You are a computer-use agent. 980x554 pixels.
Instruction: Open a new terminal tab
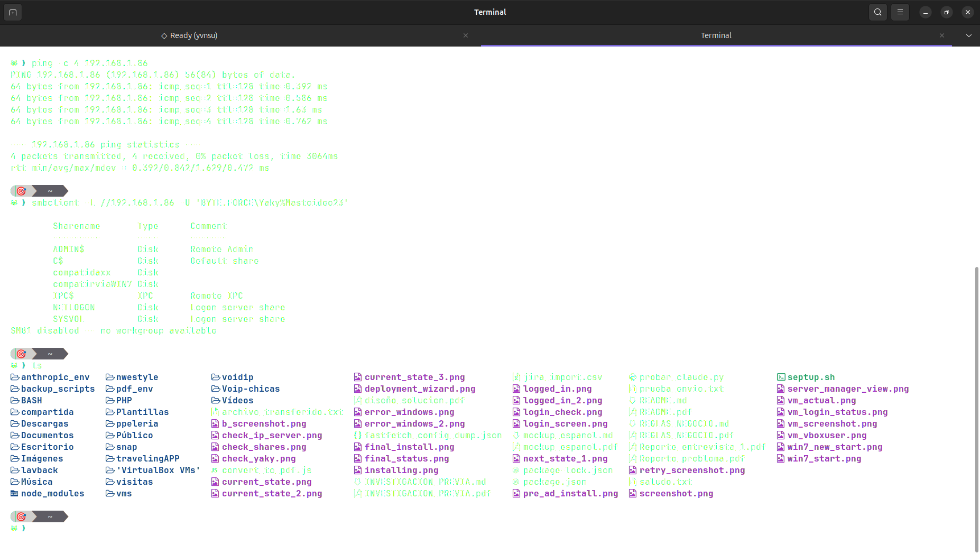point(13,12)
